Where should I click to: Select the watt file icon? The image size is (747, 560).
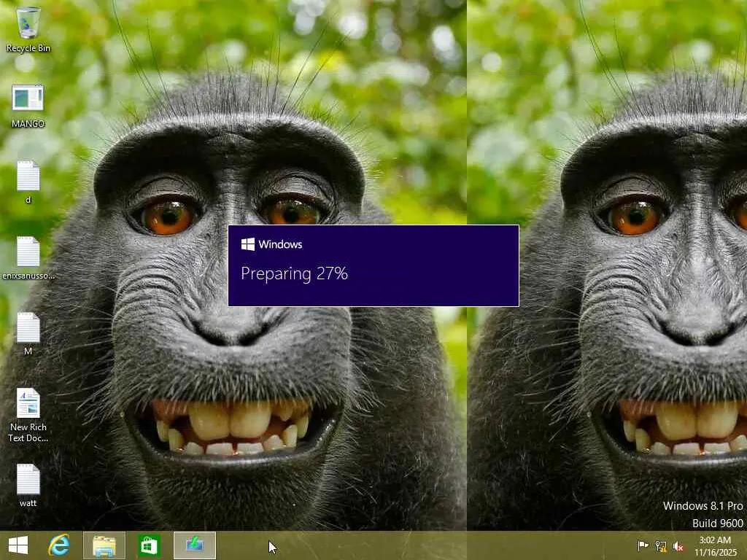click(28, 486)
